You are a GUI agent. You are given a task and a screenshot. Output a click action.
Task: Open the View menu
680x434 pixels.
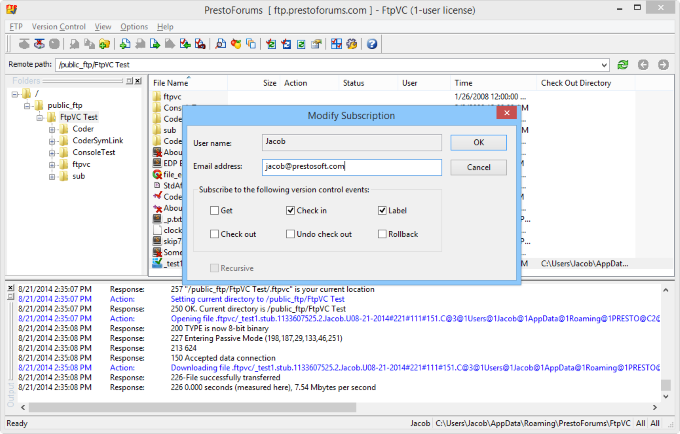coord(103,26)
